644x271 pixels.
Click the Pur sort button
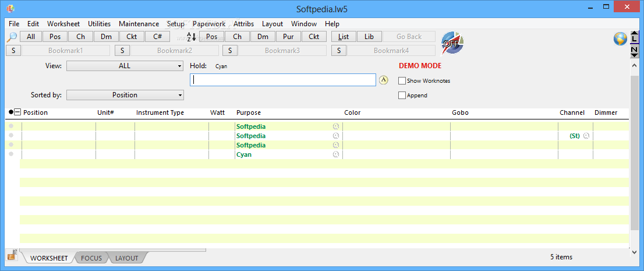coord(288,37)
